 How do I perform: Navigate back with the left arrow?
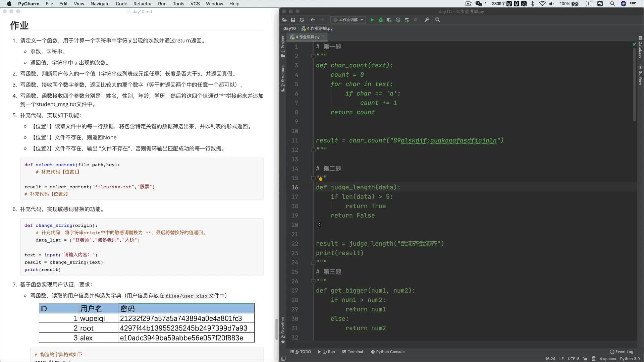[313, 20]
